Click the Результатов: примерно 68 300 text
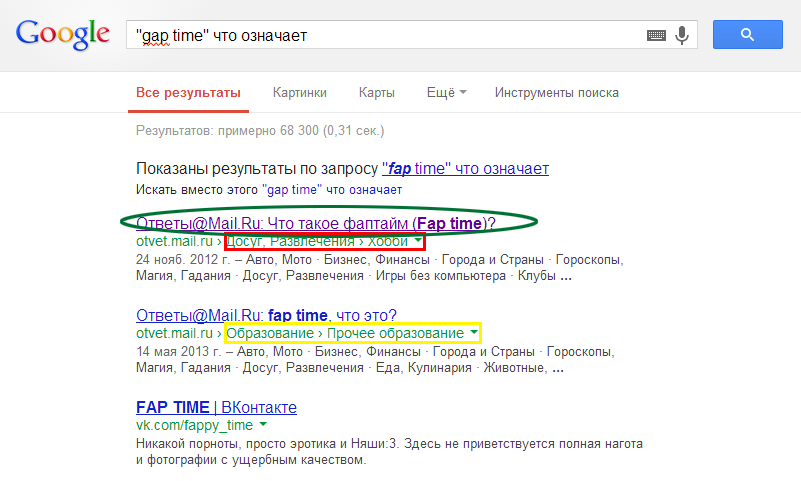 (x=260, y=131)
